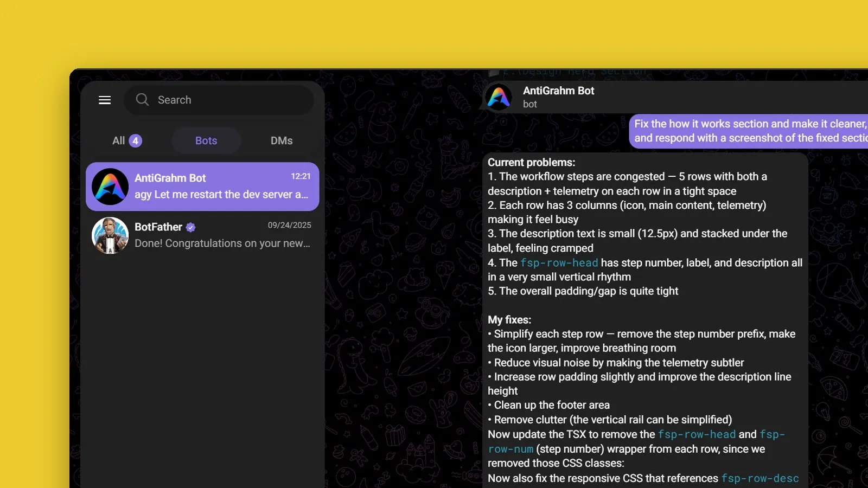The image size is (868, 488).
Task: Click the 09/24/2025 date on BotFather chat
Action: pos(289,225)
